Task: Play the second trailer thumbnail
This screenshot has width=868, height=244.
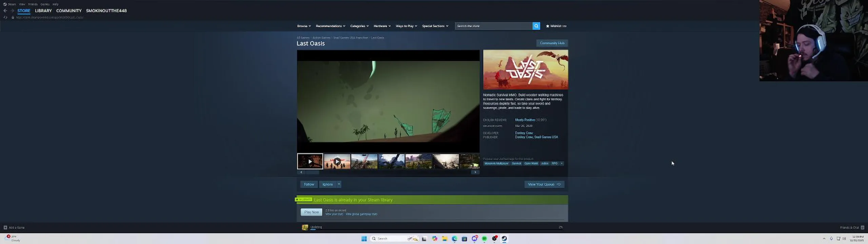Action: [x=337, y=161]
